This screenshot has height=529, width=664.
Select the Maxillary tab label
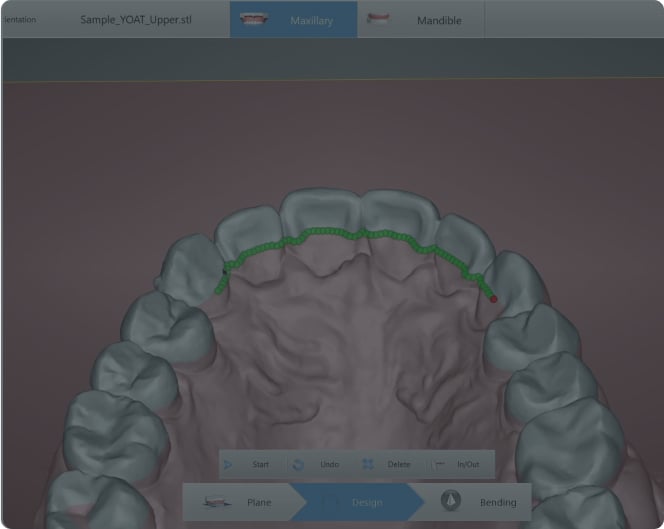(311, 20)
